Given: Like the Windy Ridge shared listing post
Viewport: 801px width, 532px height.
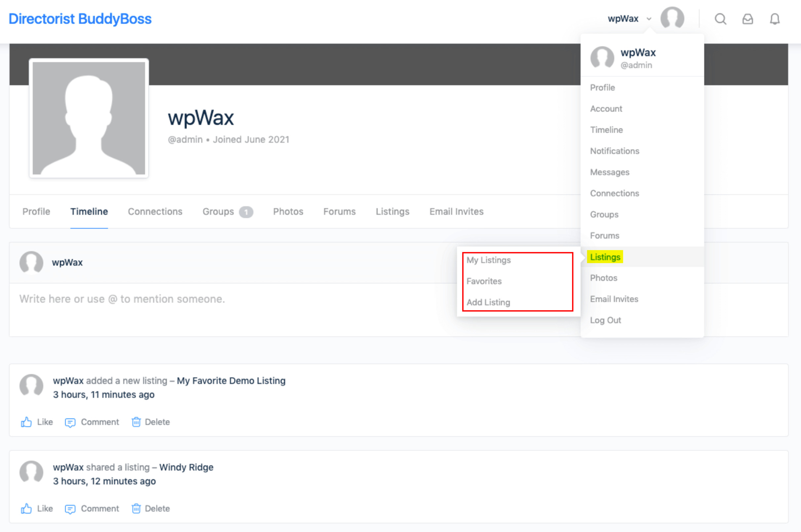Looking at the screenshot, I should (x=37, y=509).
